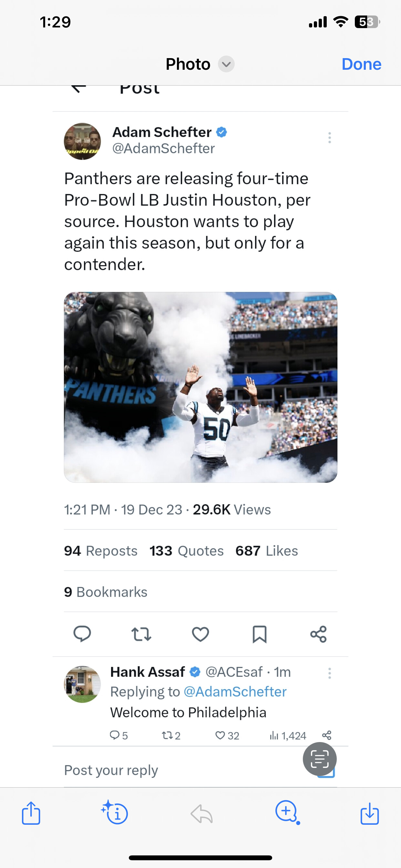
Task: Save photo with the download icon
Action: pos(370,813)
